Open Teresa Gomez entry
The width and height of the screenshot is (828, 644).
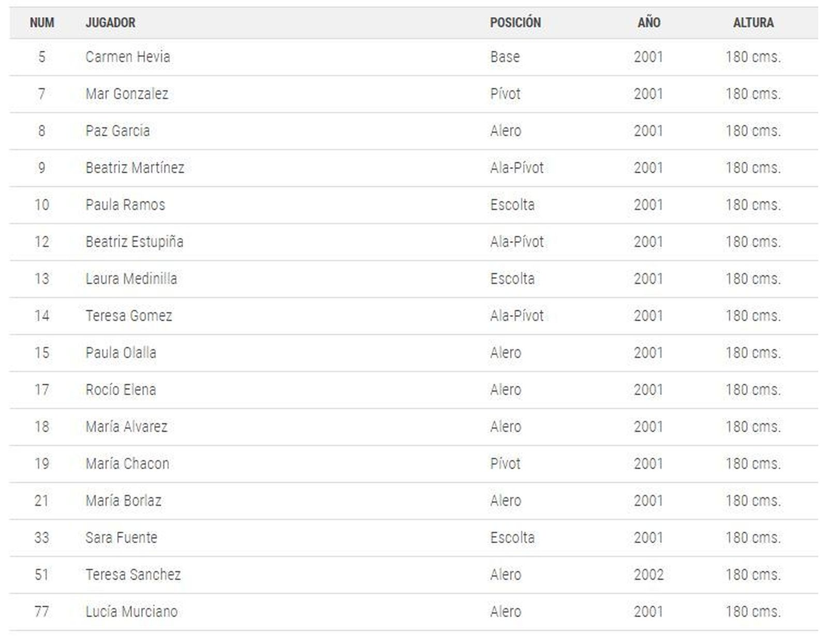(x=413, y=316)
